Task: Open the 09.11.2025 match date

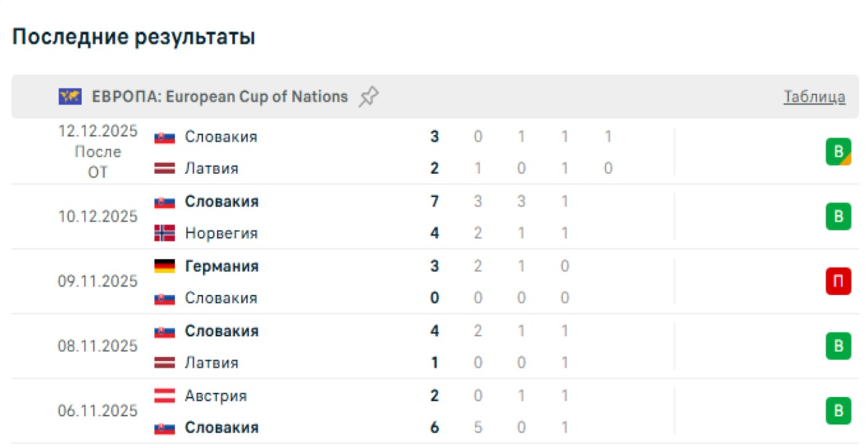Action: click(x=97, y=281)
